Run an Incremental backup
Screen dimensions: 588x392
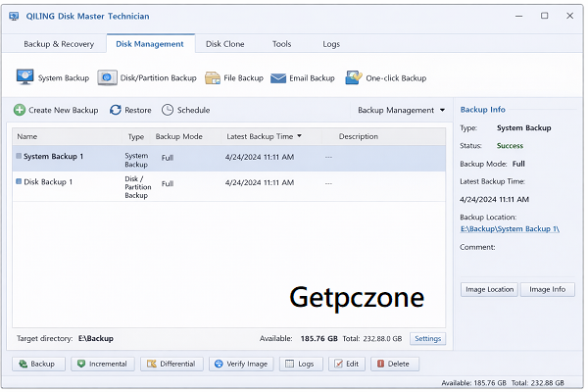pos(103,364)
